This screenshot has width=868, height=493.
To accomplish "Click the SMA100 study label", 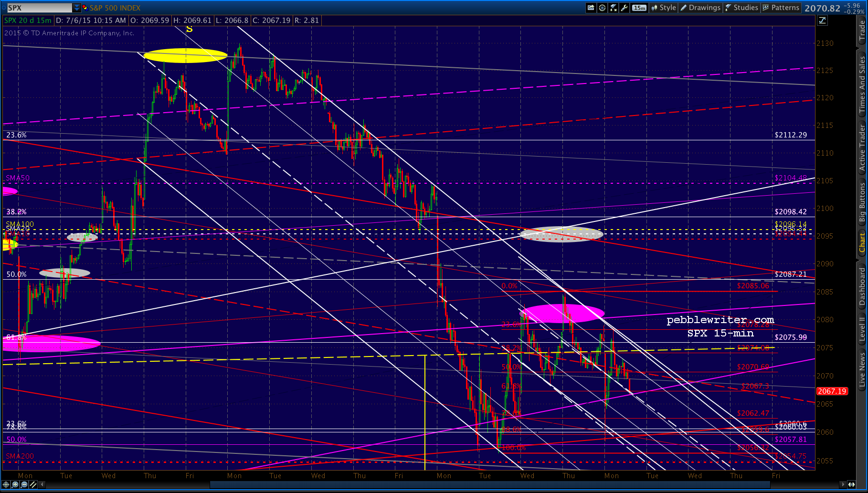I will click(20, 224).
